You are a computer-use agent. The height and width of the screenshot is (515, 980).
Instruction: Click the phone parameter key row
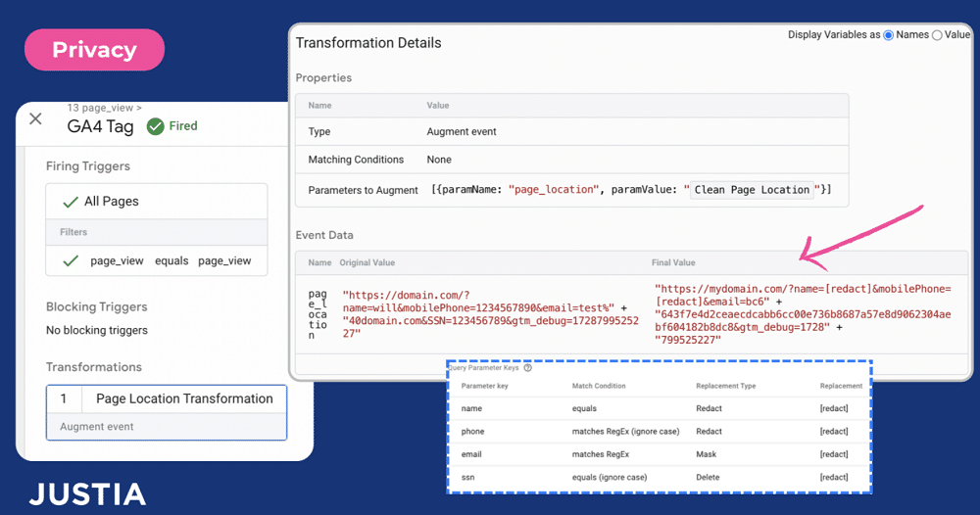pos(660,432)
